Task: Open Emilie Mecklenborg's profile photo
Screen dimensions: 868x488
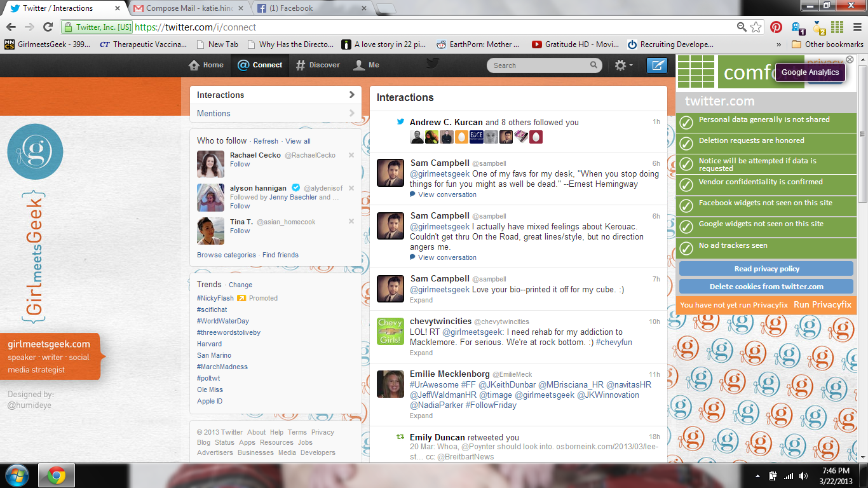Action: pyautogui.click(x=390, y=384)
